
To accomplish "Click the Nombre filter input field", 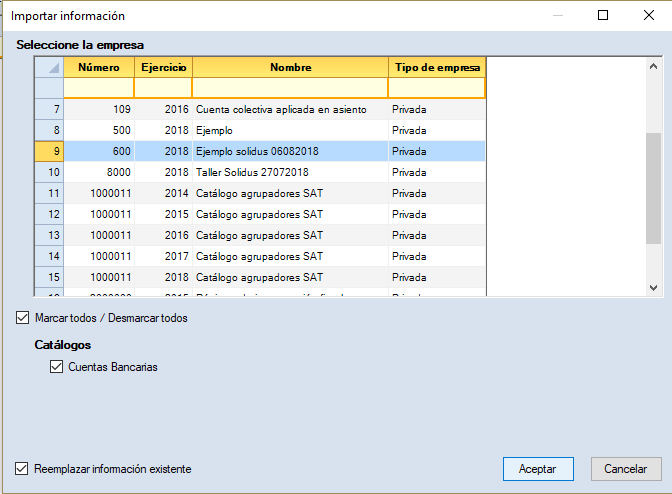I will 290,88.
